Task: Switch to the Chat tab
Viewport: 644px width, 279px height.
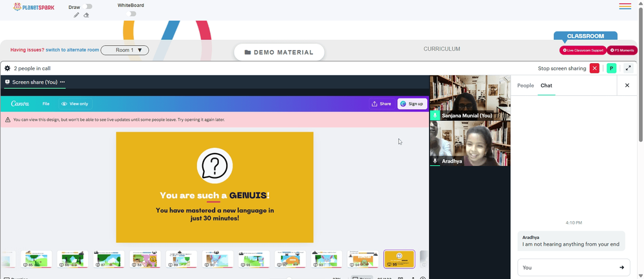Action: (546, 85)
